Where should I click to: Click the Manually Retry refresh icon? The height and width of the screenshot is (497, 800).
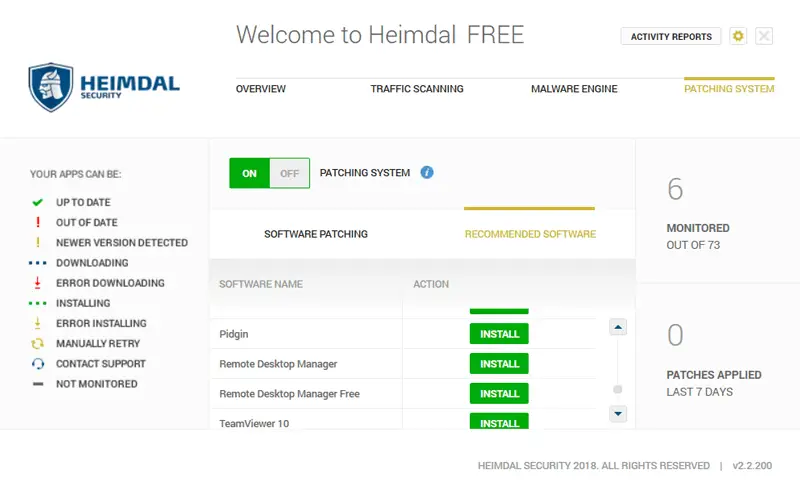pyautogui.click(x=37, y=343)
